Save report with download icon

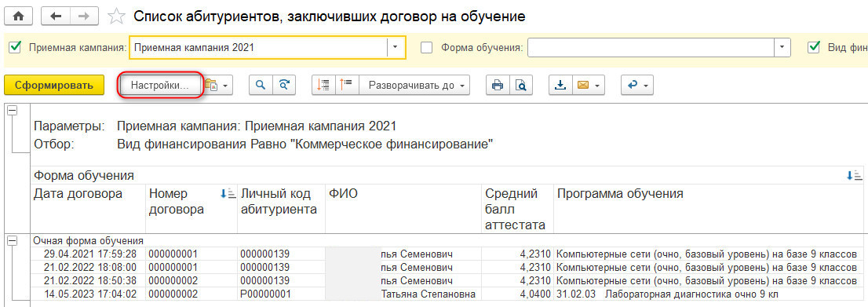560,86
